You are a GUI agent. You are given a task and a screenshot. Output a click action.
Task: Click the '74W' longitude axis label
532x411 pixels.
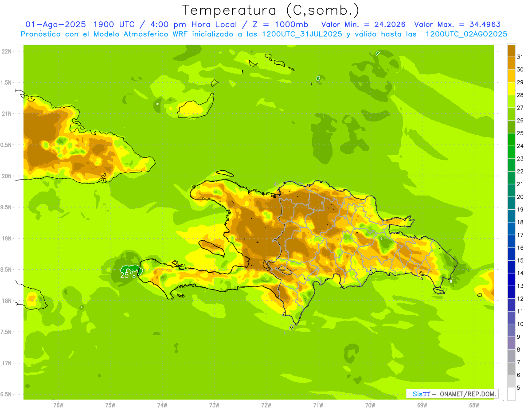tap(162, 405)
